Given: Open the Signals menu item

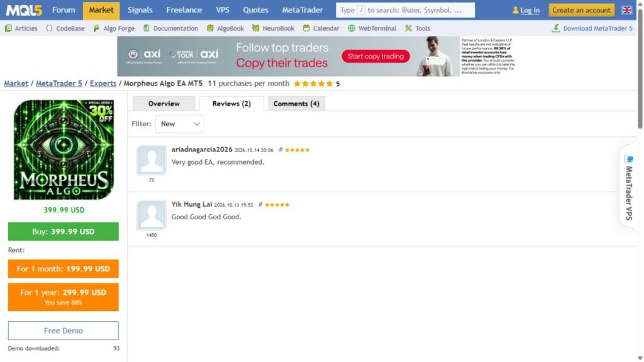Looking at the screenshot, I should coord(140,10).
